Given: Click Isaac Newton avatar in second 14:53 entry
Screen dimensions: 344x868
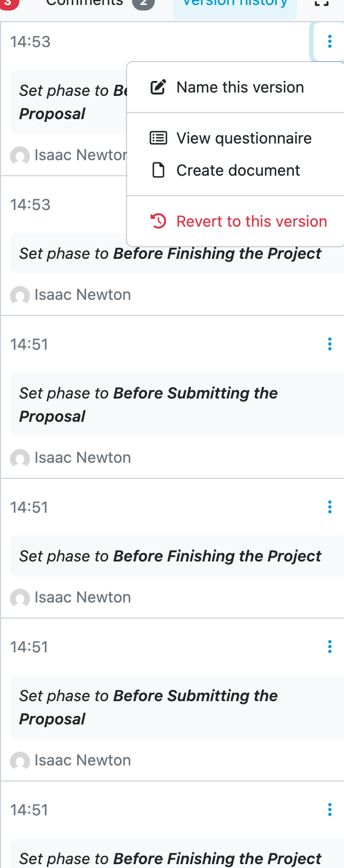Looking at the screenshot, I should [x=20, y=295].
